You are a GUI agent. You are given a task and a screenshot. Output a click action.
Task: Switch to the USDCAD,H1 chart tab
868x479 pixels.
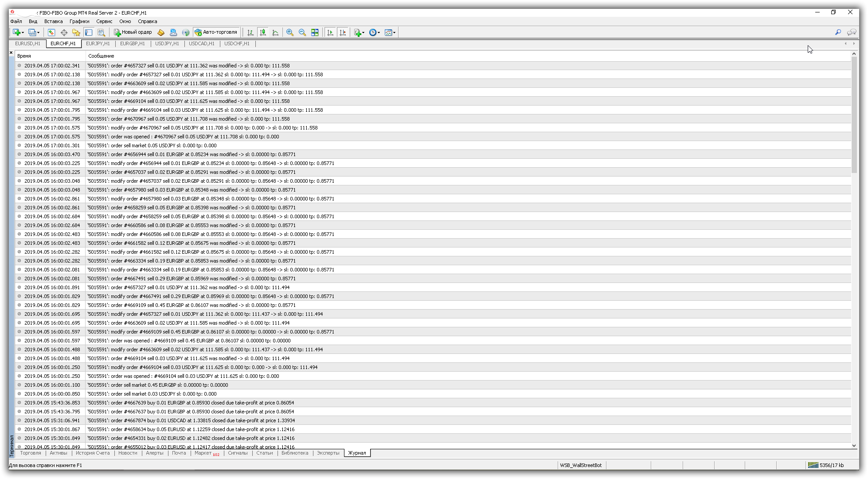[x=202, y=43]
